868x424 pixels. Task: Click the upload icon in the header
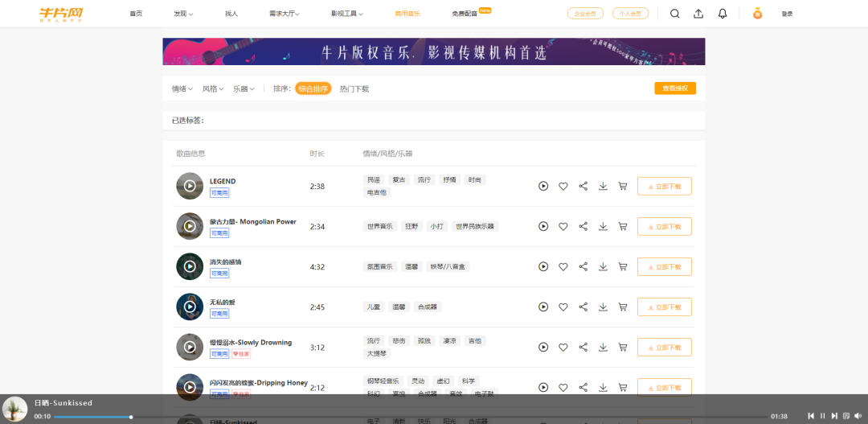tap(698, 14)
